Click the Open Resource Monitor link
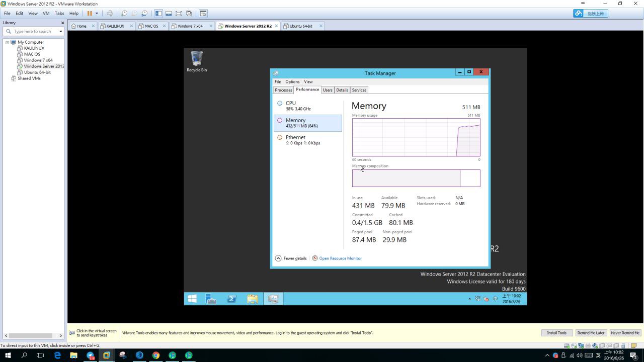644x362 pixels. coord(340,258)
